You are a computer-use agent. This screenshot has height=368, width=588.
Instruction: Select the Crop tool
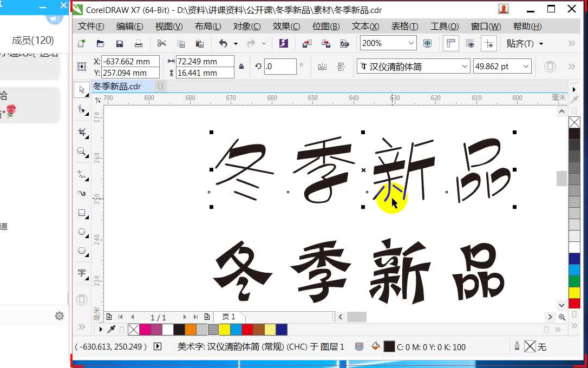(82, 132)
